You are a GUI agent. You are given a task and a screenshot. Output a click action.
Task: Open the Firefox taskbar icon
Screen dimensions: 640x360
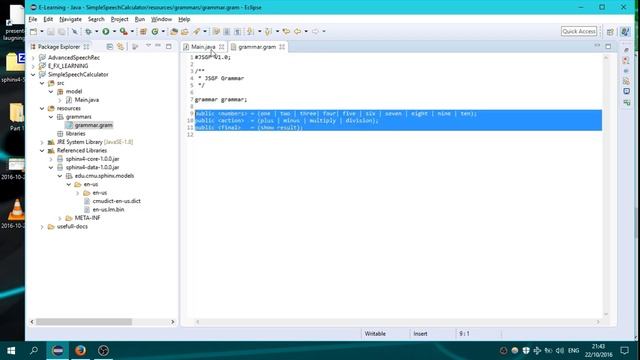(80, 350)
